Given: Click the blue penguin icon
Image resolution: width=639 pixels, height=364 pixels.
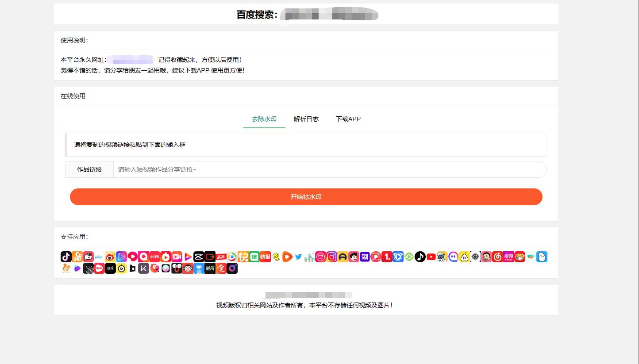Looking at the screenshot, I should pos(542,257).
